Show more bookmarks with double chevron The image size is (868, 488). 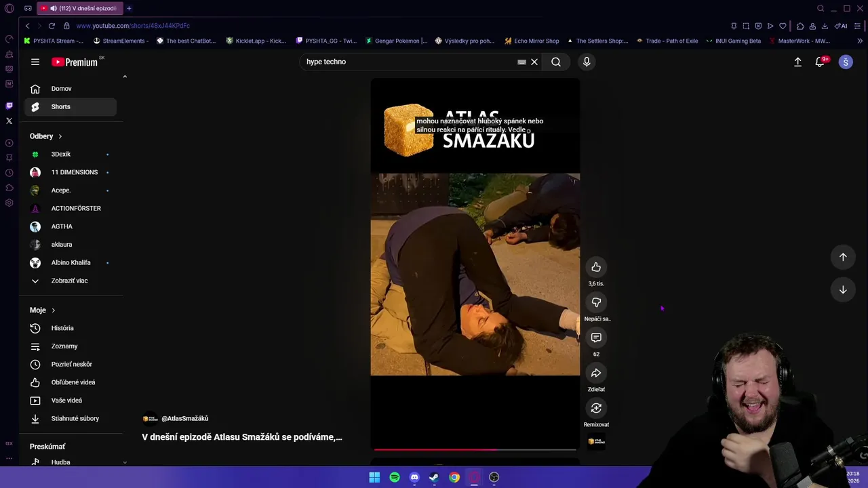[860, 41]
